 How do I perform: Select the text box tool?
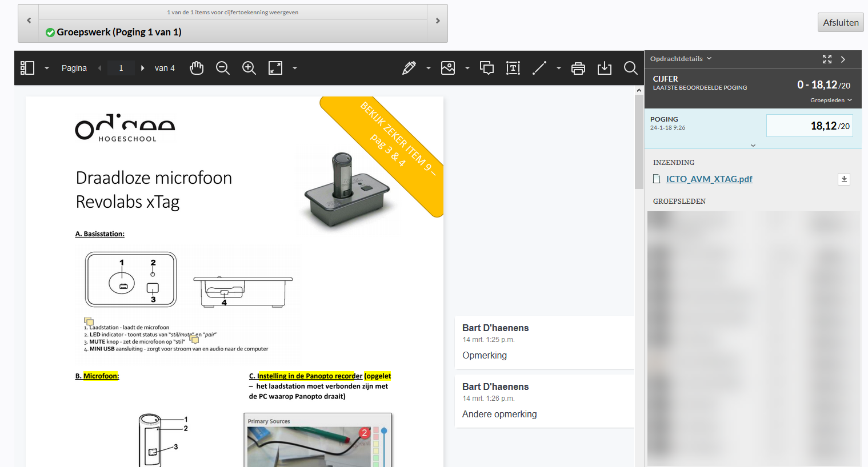pyautogui.click(x=513, y=68)
